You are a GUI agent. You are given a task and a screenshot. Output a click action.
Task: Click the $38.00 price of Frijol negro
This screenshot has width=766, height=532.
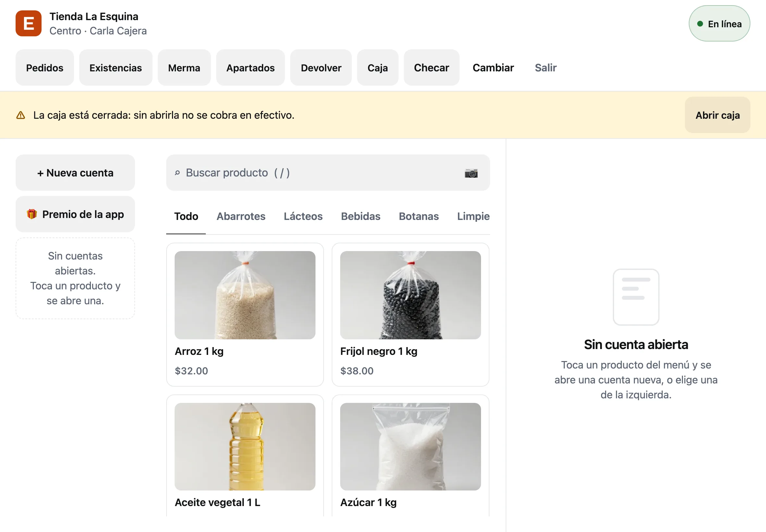pyautogui.click(x=356, y=371)
